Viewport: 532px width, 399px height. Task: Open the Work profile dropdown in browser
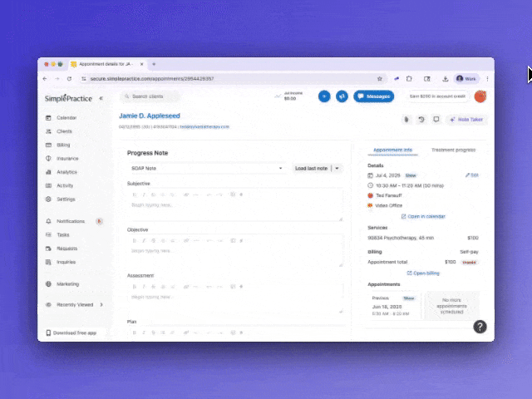[x=466, y=79]
